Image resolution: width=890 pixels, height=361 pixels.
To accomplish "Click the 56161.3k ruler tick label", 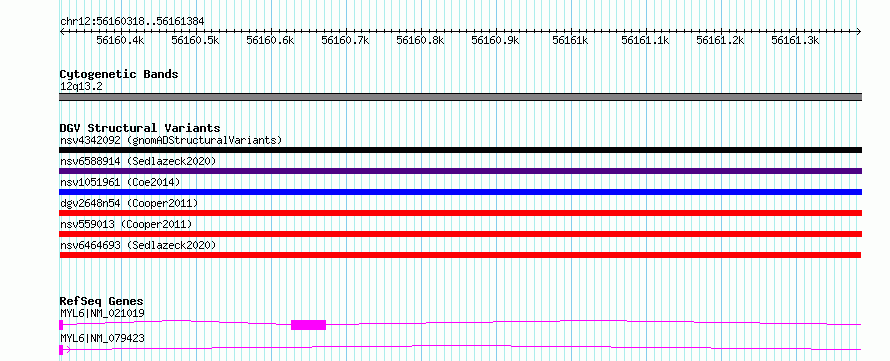I will [795, 40].
